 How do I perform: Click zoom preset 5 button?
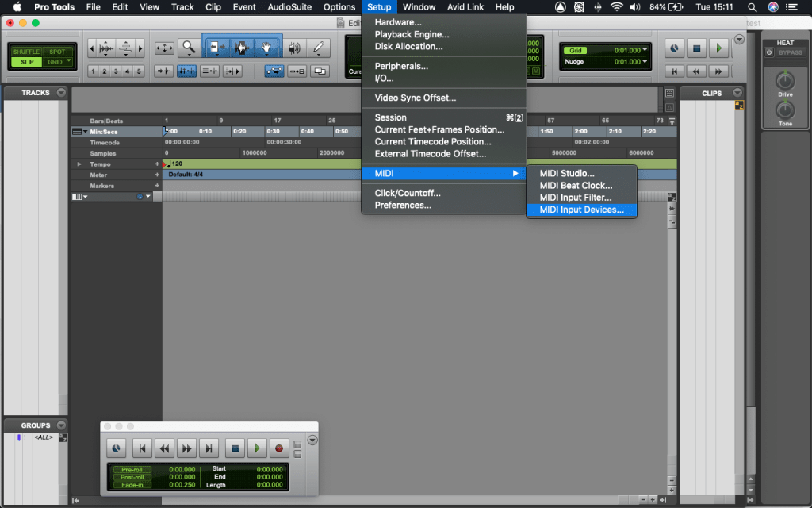click(x=138, y=71)
